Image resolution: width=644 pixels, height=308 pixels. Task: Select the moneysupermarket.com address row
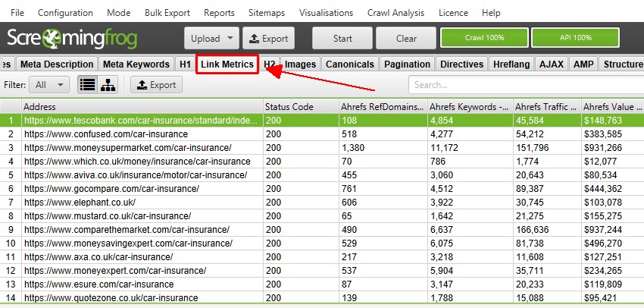click(322, 148)
